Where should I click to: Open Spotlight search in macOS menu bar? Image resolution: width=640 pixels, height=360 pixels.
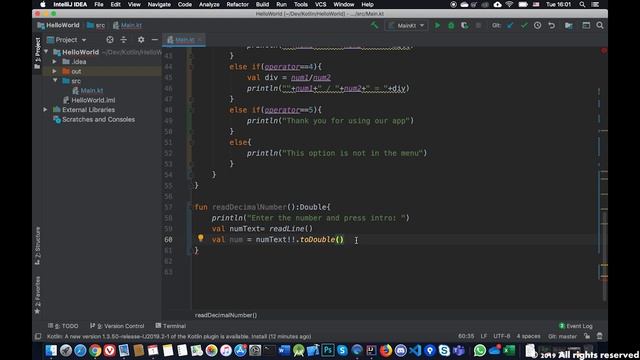[x=582, y=4]
